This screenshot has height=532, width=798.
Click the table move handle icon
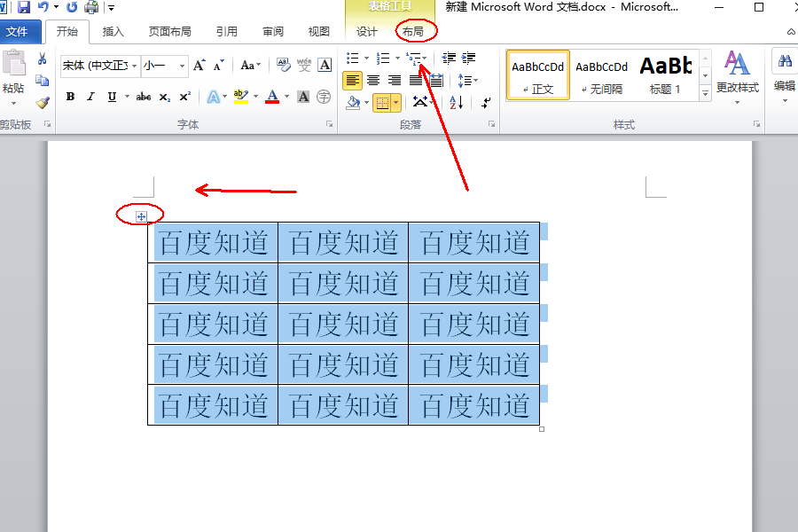click(141, 217)
